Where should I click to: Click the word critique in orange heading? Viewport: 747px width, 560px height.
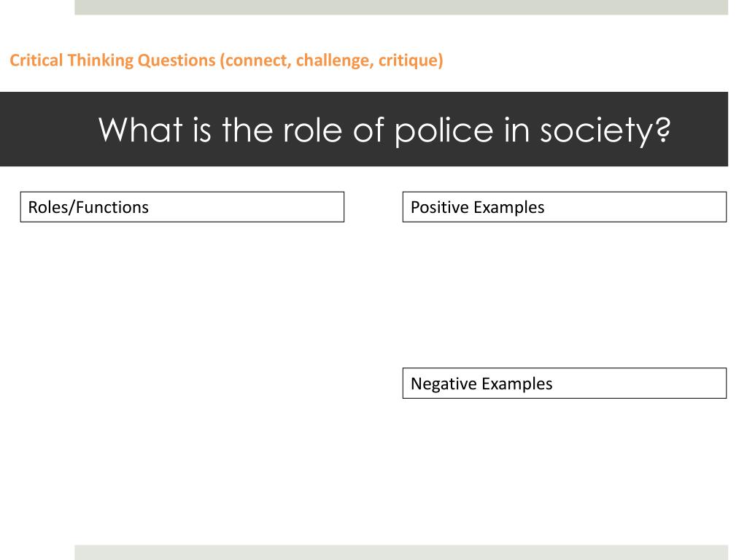pyautogui.click(x=409, y=61)
